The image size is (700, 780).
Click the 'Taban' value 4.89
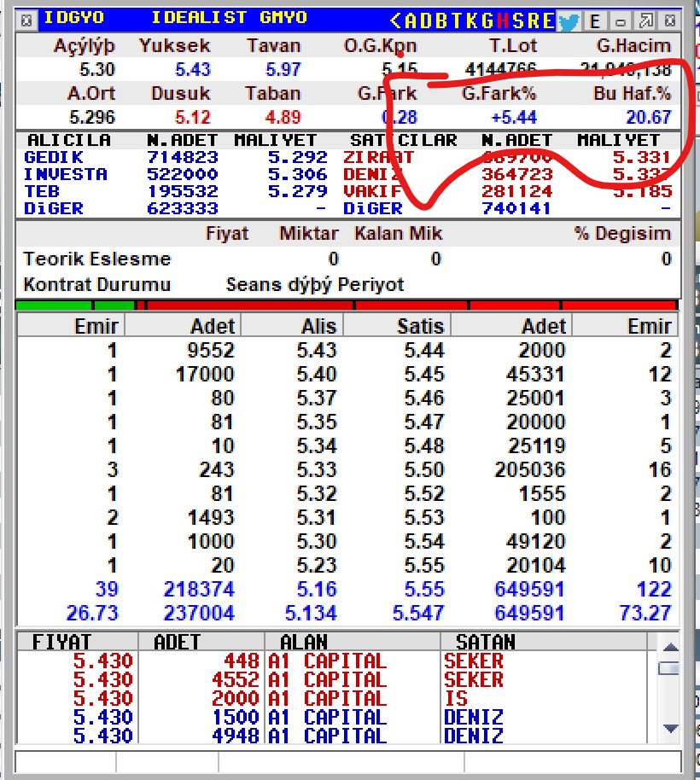click(283, 118)
